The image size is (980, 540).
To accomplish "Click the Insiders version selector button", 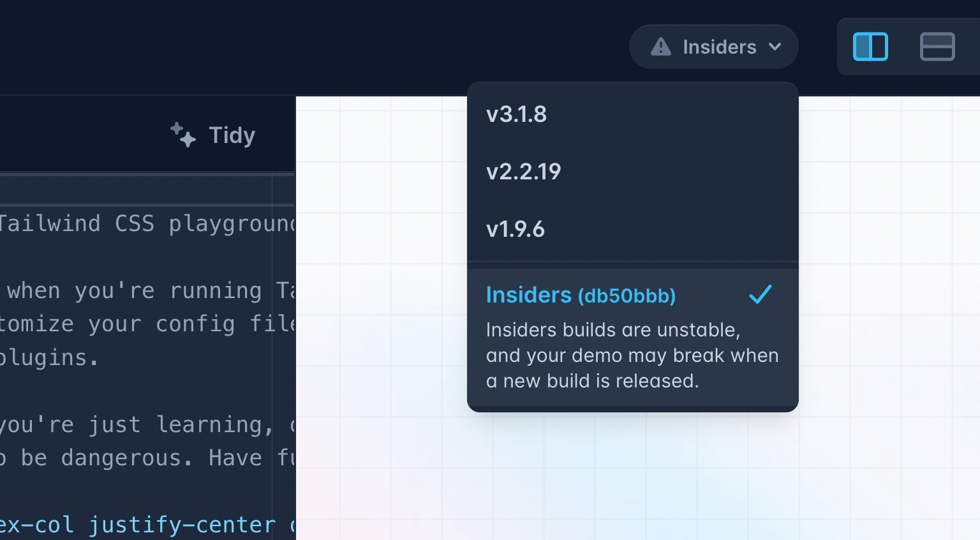I will [713, 46].
